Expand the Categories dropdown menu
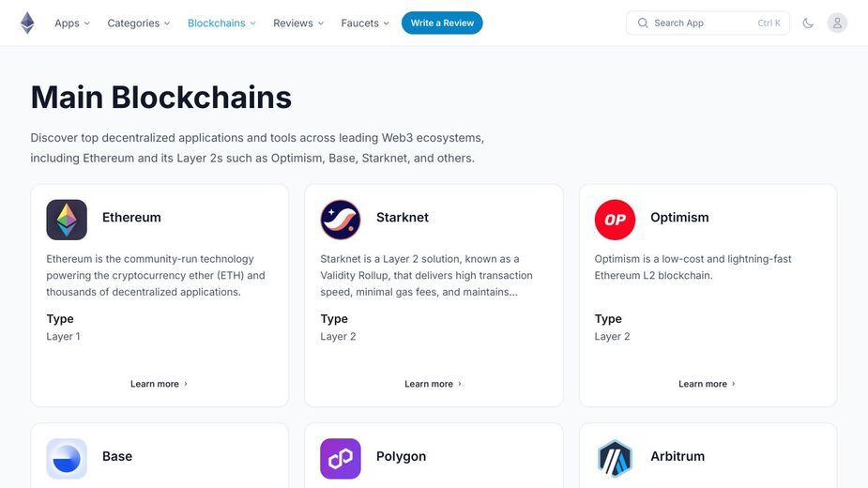868x488 pixels. click(x=138, y=23)
